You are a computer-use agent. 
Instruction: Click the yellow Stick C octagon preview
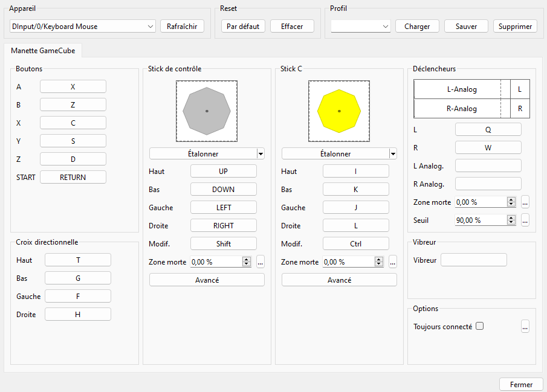(339, 111)
